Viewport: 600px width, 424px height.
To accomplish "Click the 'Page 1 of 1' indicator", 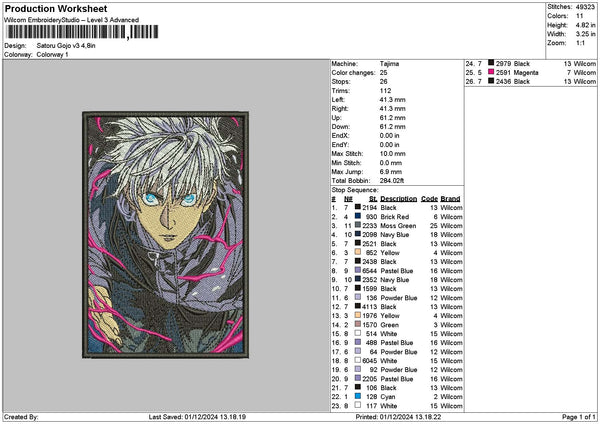I will [579, 417].
